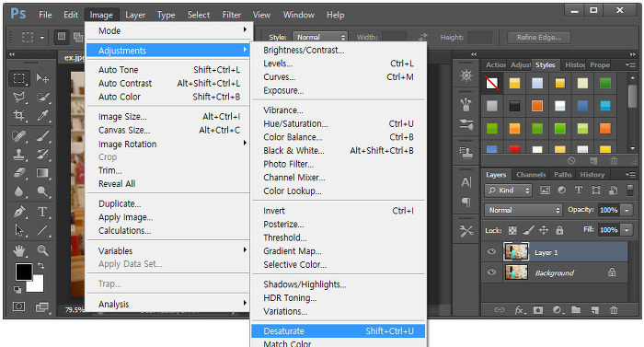
Task: Select the Lasso tool
Action: (x=19, y=98)
